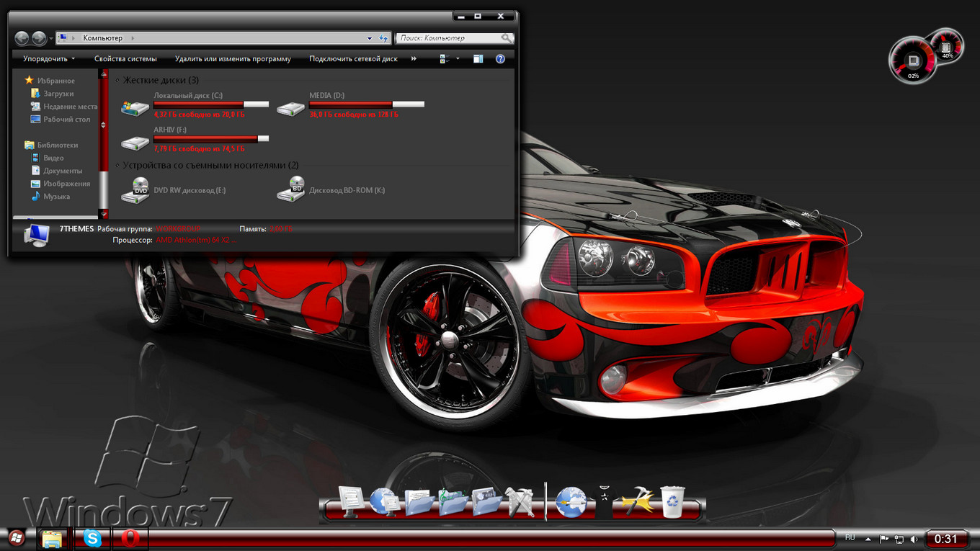980x551 pixels.
Task: Click the C: drive usage bar
Action: [x=211, y=104]
